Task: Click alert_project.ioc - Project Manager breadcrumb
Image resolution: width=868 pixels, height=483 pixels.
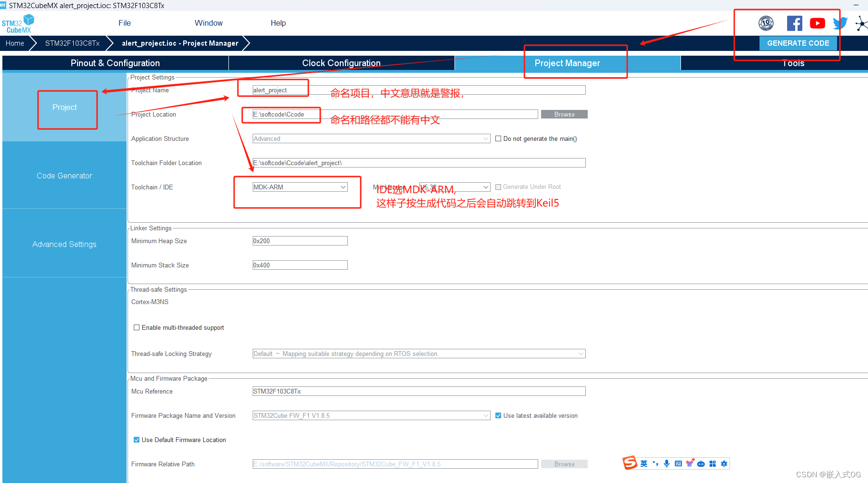Action: tap(180, 43)
